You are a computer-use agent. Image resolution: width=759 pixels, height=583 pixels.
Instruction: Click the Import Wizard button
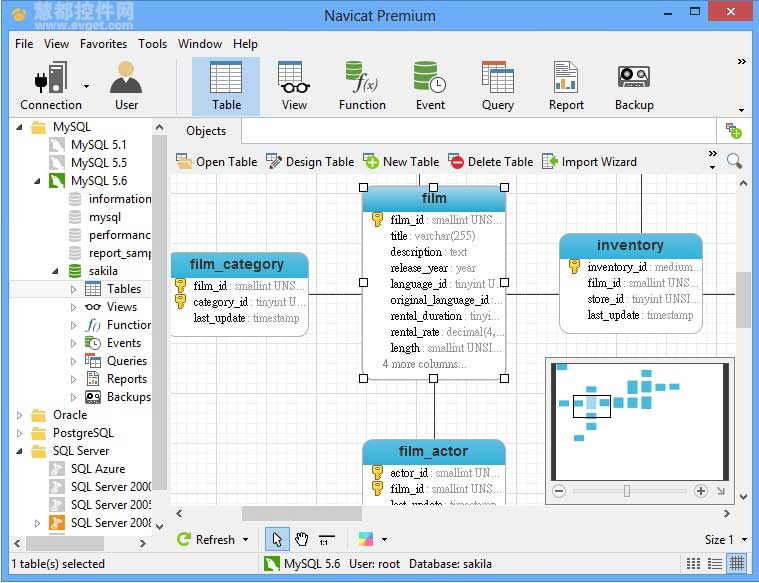(x=589, y=161)
